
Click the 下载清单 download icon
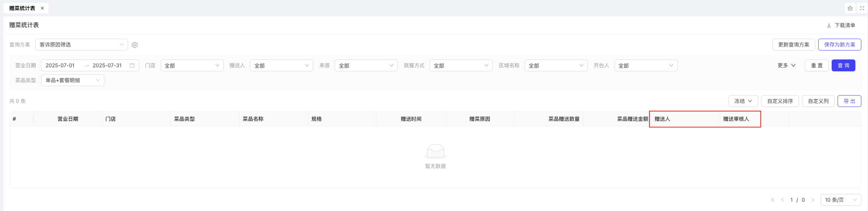tap(829, 25)
